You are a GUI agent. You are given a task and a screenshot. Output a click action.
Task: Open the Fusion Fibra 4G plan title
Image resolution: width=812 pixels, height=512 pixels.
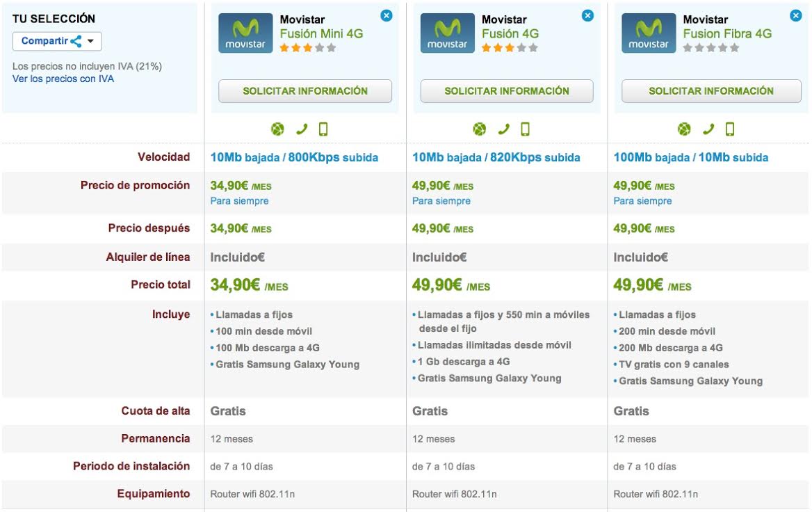727,33
